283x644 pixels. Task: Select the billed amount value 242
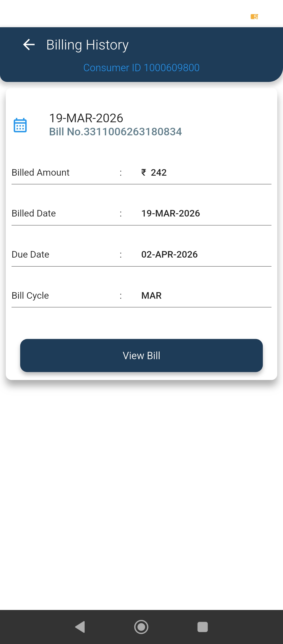159,173
